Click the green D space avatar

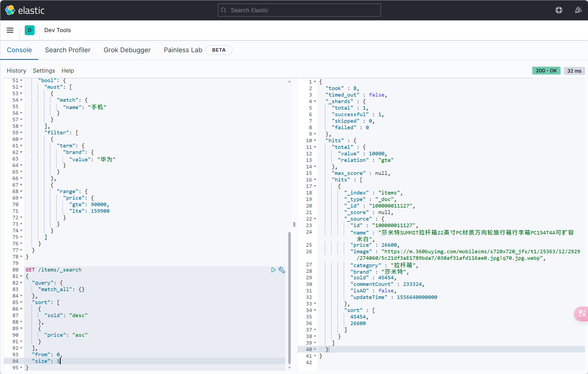point(29,30)
